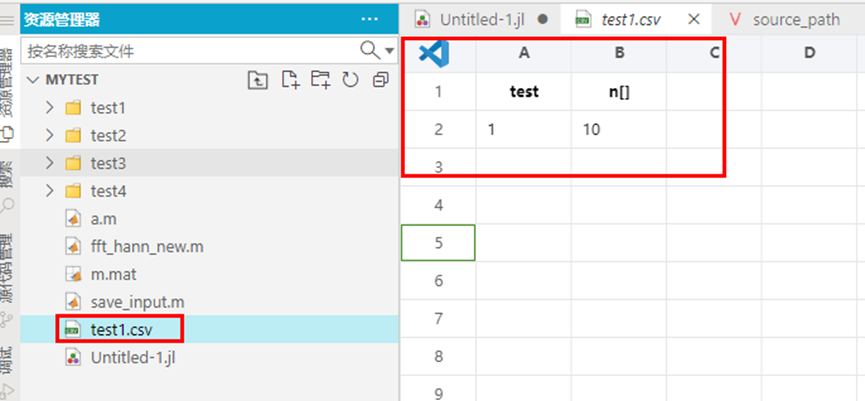Click the open parent folder icon in MYTEST toolbar
865x401 pixels.
(x=258, y=80)
